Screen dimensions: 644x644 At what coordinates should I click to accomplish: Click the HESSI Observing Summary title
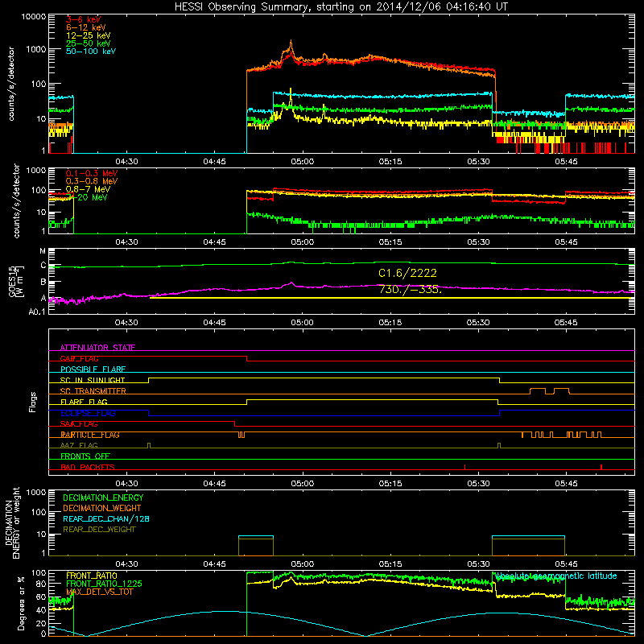tap(341, 7)
